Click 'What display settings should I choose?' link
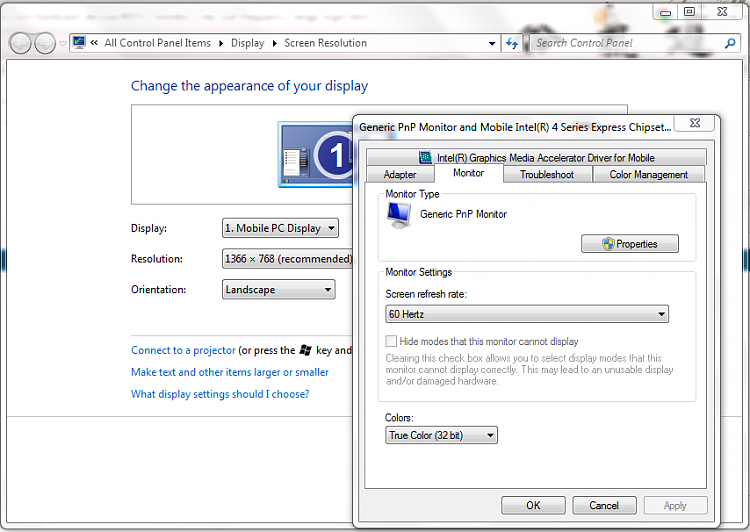The image size is (750, 532). pyautogui.click(x=220, y=394)
